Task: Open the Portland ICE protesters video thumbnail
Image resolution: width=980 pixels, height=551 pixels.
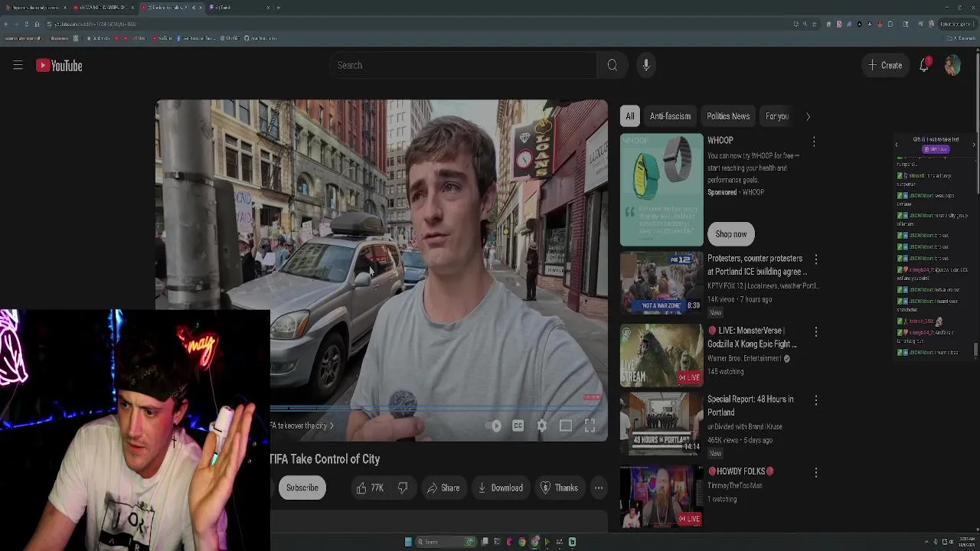Action: coord(661,283)
